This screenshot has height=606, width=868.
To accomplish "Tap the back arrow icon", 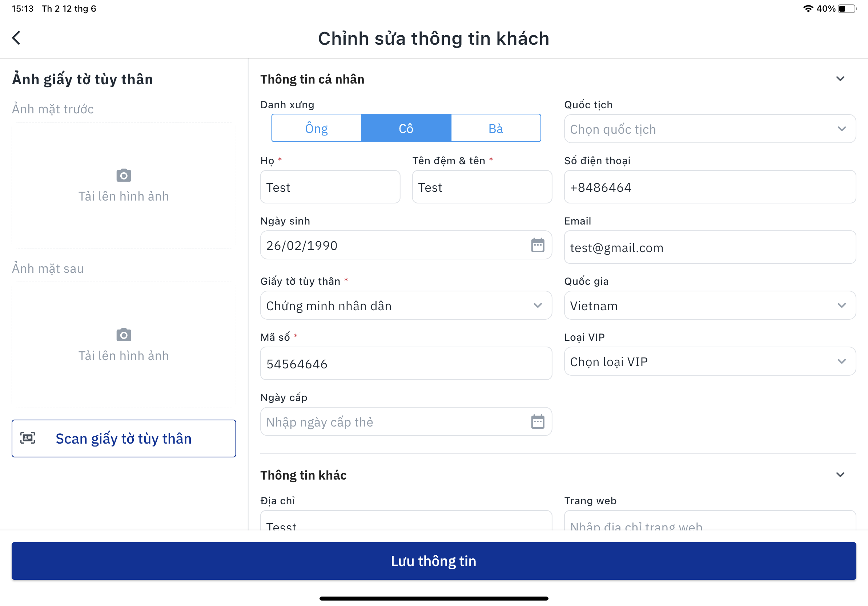I will point(16,38).
